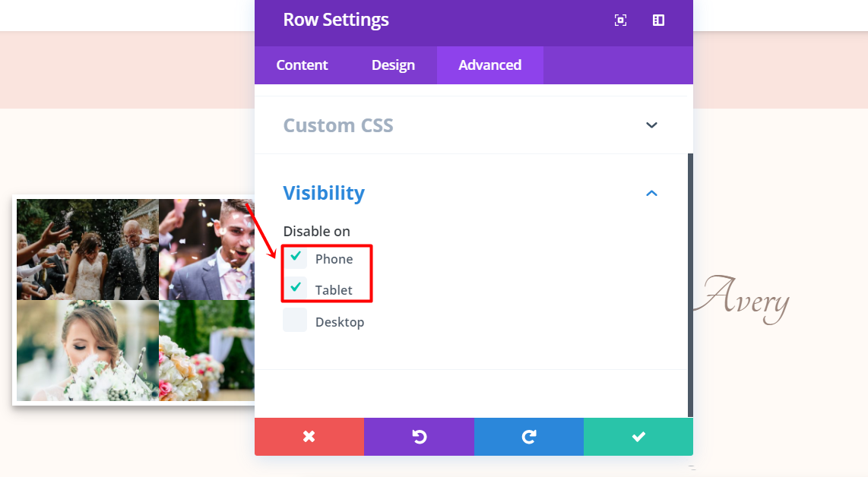Screen dimensions: 868x477
Task: Discard changes with the red X button
Action: (309, 436)
